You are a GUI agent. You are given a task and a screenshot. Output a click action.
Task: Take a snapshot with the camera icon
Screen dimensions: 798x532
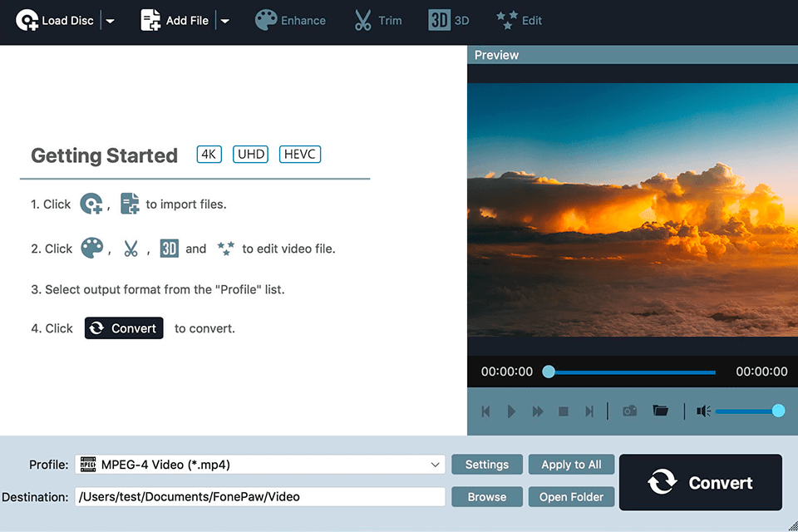(x=629, y=410)
